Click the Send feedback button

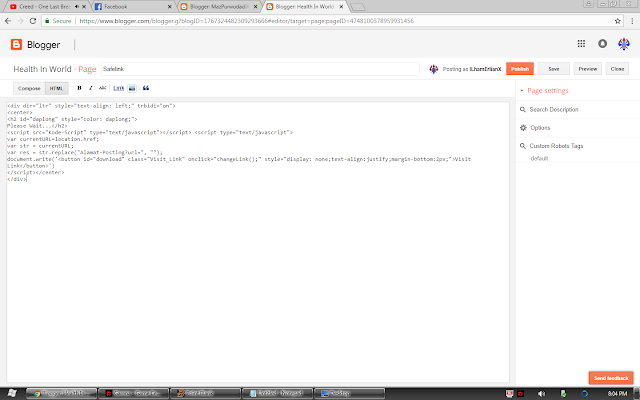(x=611, y=378)
